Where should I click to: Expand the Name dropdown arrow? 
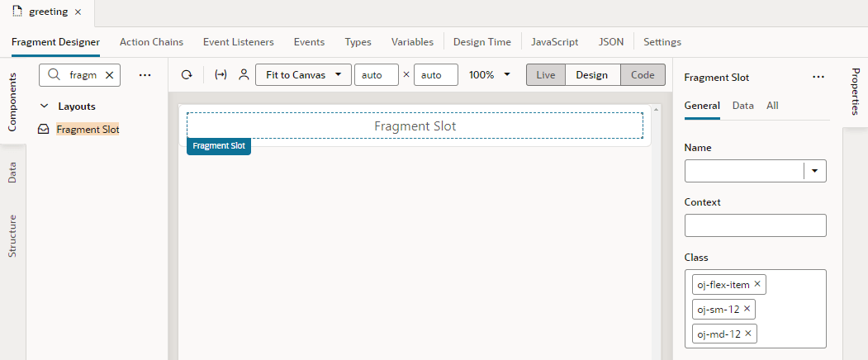[815, 171]
